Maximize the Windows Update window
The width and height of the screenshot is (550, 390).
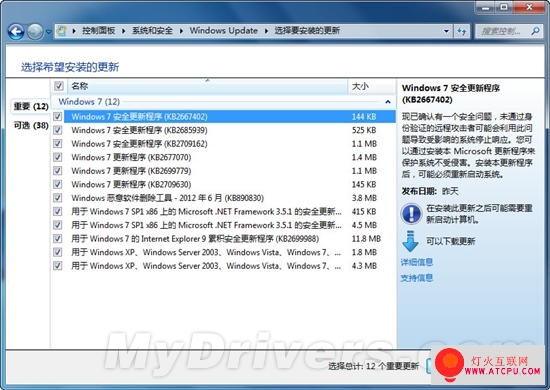tap(504, 7)
